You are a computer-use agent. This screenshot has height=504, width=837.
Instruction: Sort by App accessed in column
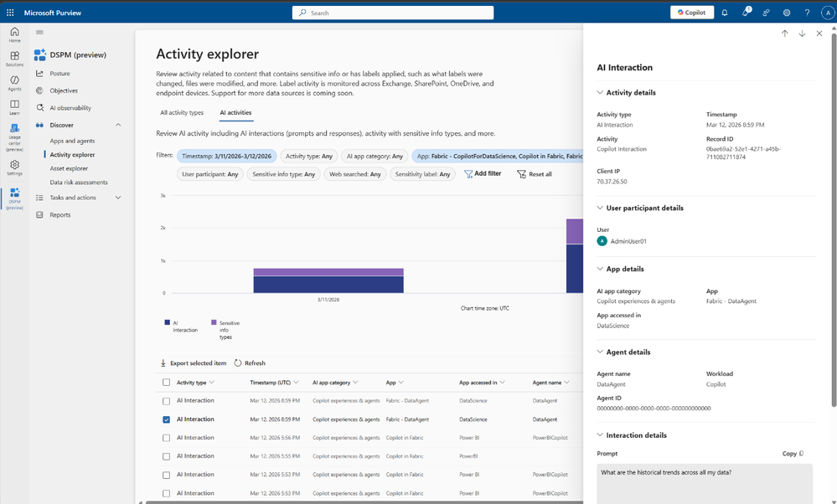pyautogui.click(x=482, y=383)
